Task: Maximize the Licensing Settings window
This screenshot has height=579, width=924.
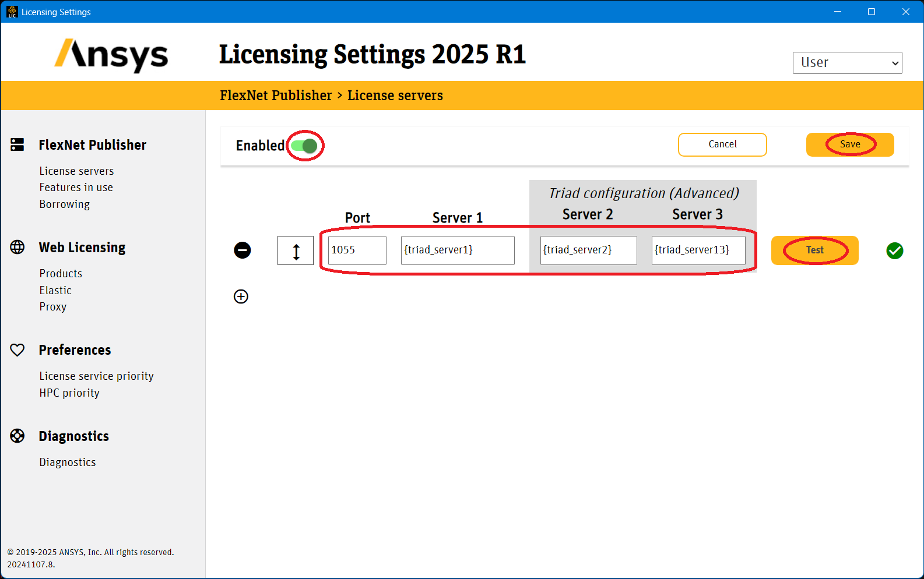Action: click(872, 12)
